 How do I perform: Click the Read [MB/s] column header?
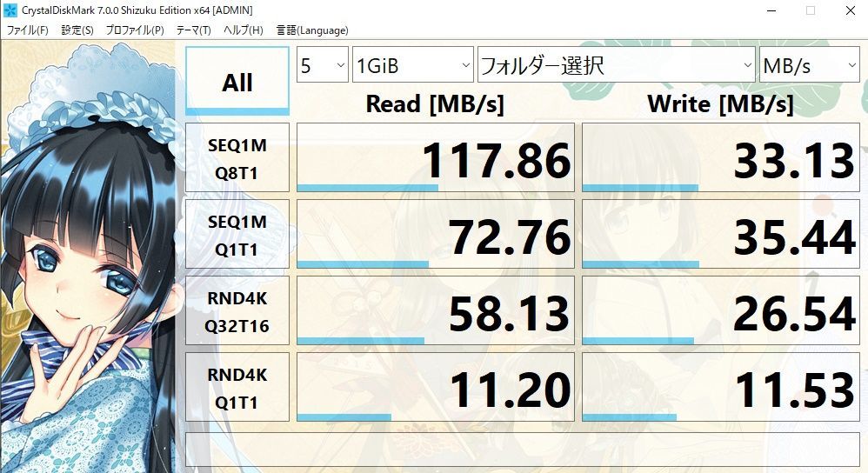click(x=435, y=104)
